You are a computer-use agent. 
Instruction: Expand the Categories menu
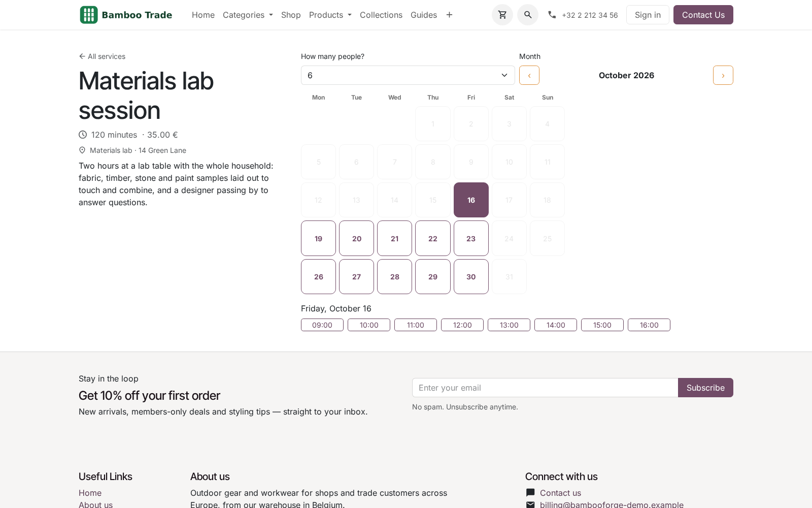click(x=248, y=15)
